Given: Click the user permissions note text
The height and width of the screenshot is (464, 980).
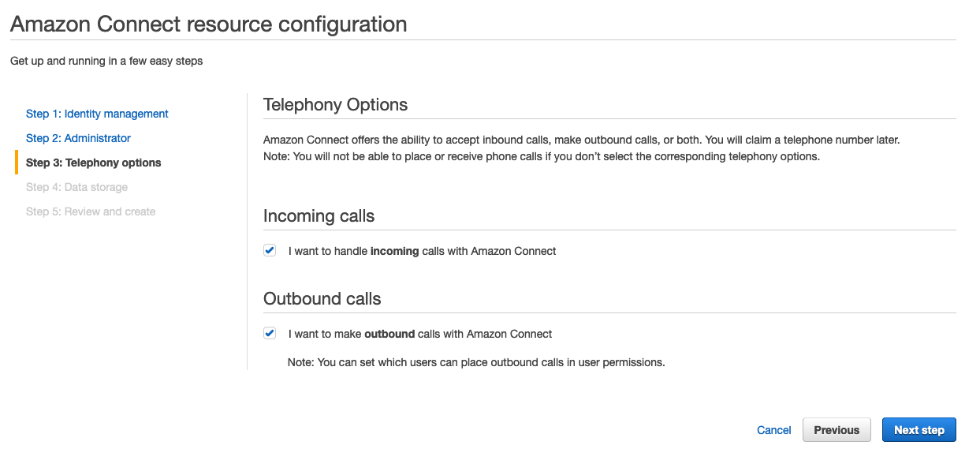Looking at the screenshot, I should point(476,363).
